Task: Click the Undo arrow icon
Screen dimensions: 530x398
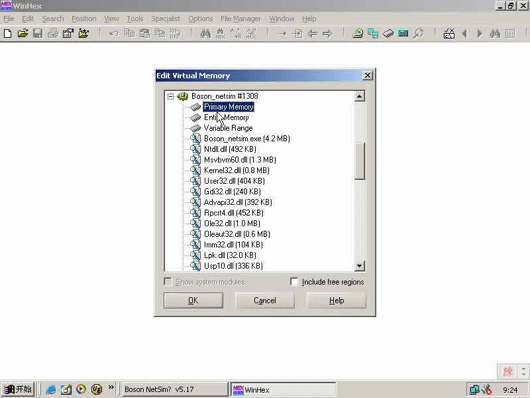Action: click(x=114, y=33)
